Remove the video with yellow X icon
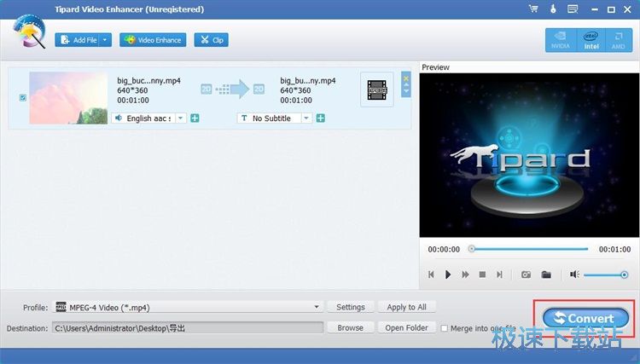Image resolution: width=640 pixels, height=364 pixels. (405, 78)
